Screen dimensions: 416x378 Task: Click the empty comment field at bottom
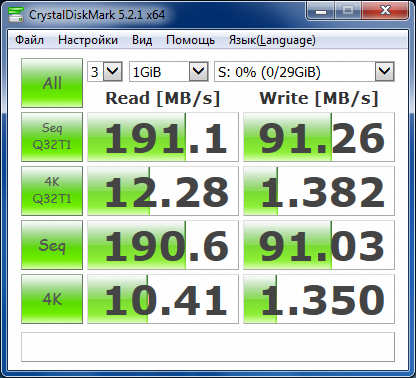pyautogui.click(x=208, y=347)
